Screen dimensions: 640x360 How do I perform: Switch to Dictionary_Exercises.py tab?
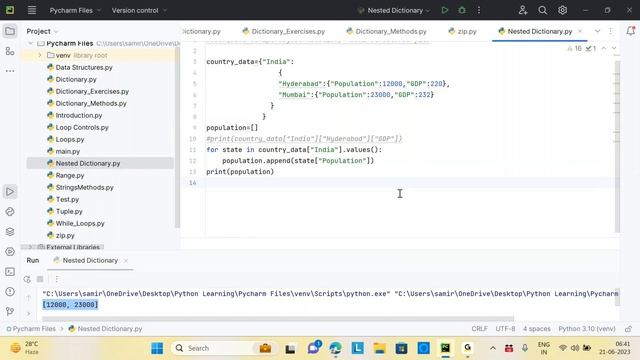(x=284, y=31)
